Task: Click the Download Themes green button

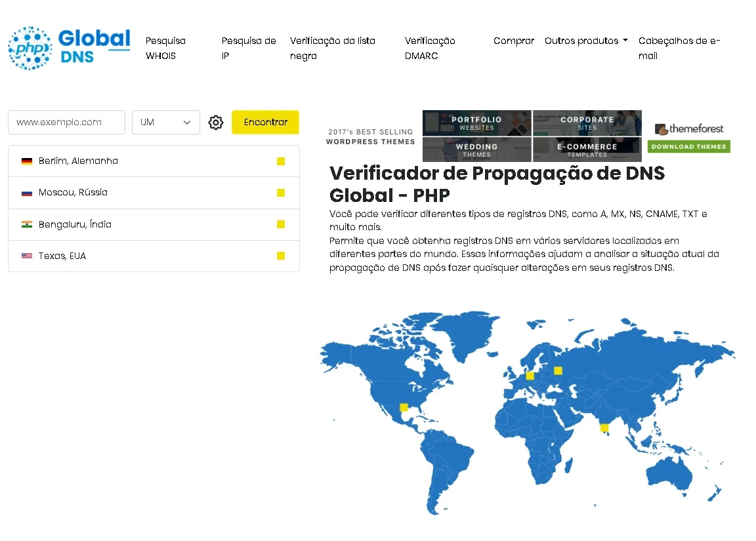Action: pyautogui.click(x=688, y=146)
